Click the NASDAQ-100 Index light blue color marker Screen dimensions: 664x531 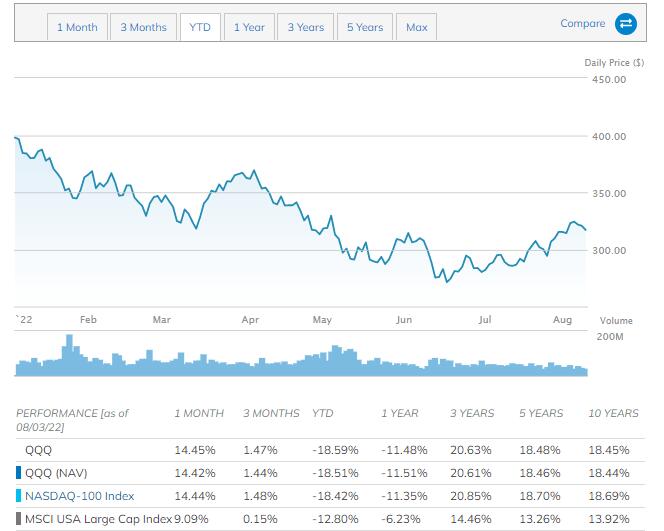pyautogui.click(x=18, y=495)
